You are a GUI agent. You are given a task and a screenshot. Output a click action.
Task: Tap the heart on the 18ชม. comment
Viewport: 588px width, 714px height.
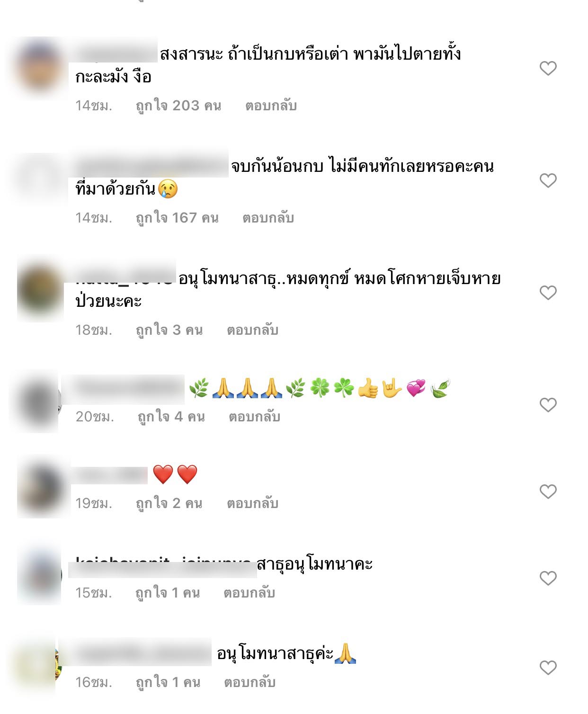[548, 293]
